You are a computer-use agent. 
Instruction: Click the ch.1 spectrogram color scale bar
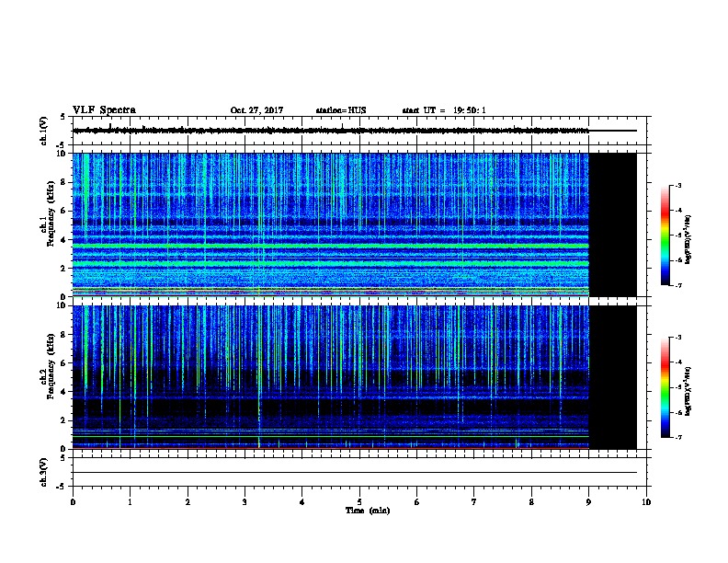click(x=665, y=236)
